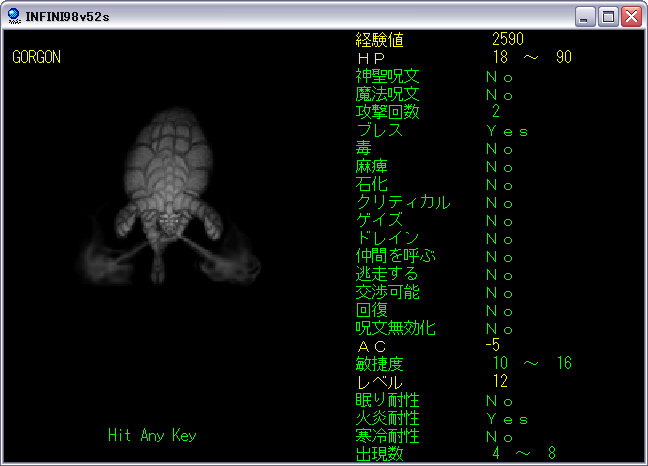Click the No value beside 毒
The width and height of the screenshot is (648, 466).
coord(499,149)
